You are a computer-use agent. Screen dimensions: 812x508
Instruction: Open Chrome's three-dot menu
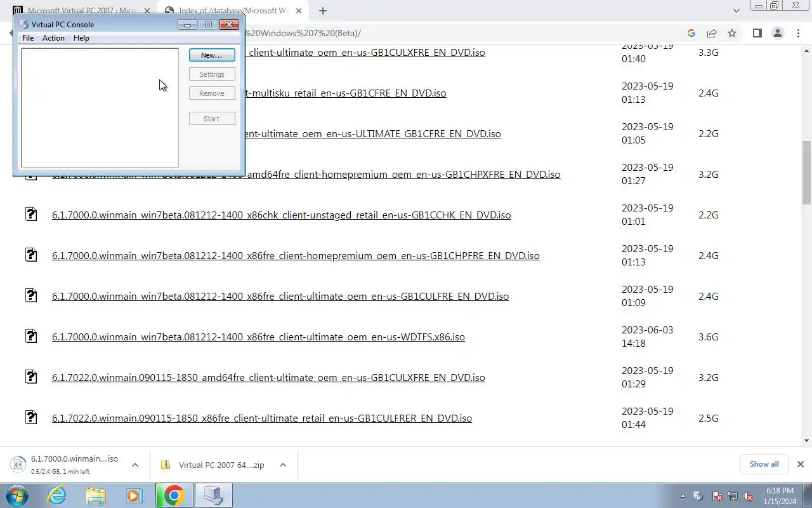click(799, 33)
